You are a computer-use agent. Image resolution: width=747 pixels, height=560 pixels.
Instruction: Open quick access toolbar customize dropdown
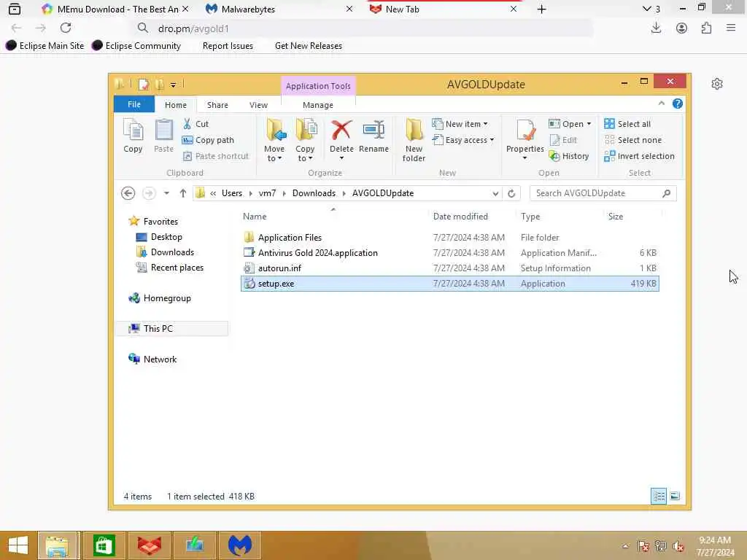[173, 85]
